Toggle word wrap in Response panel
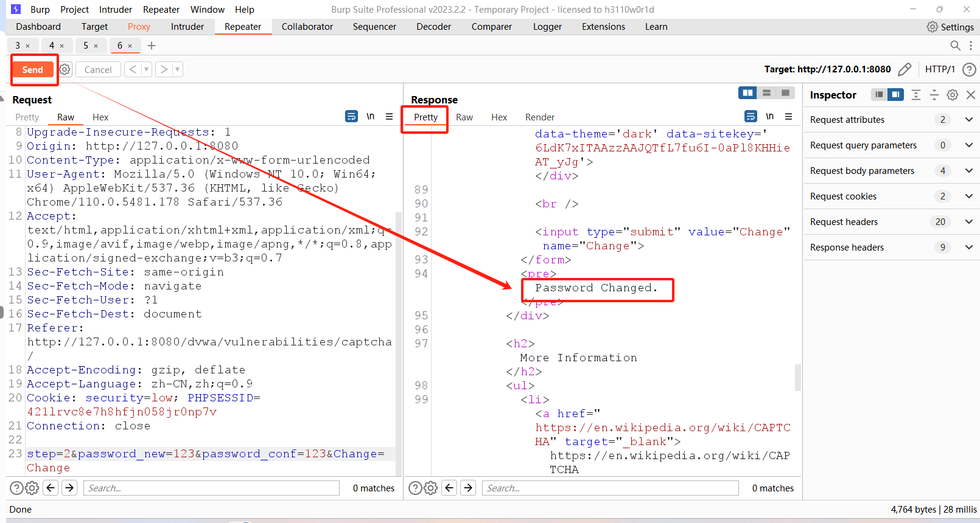The image size is (980, 523). [751, 116]
